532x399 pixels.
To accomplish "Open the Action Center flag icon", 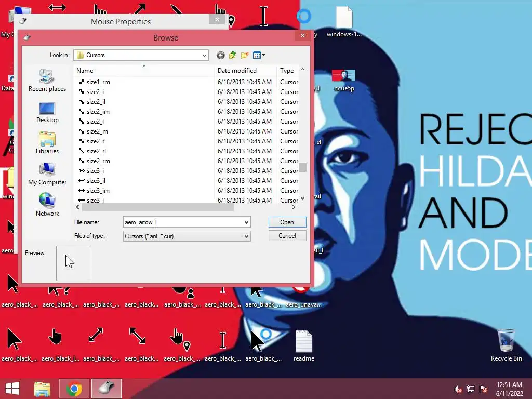I will 483,389.
